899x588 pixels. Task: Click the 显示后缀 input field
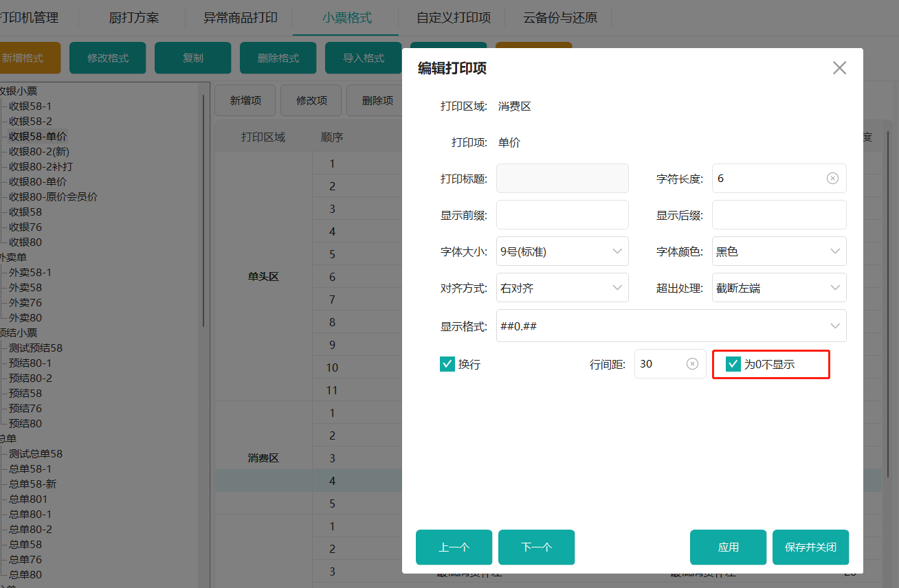pyautogui.click(x=779, y=215)
